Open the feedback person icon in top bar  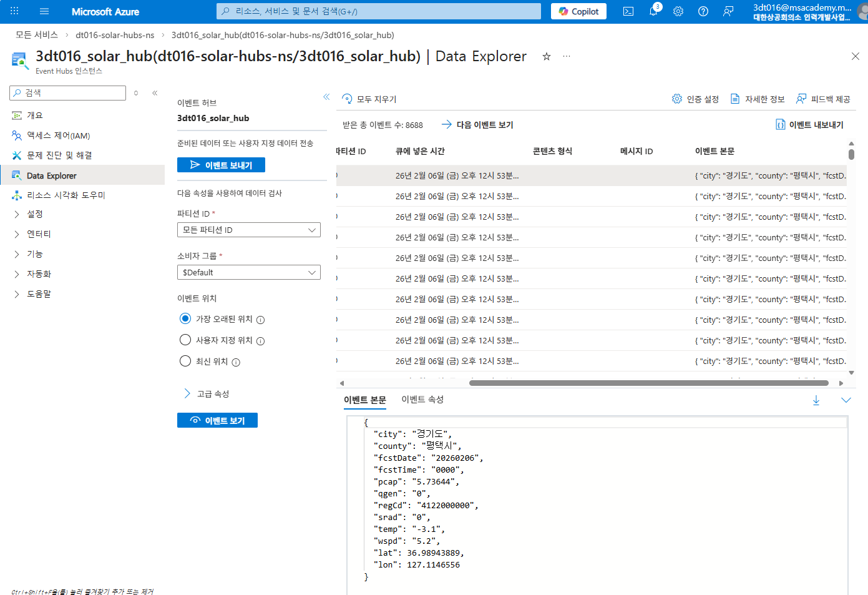(x=728, y=11)
